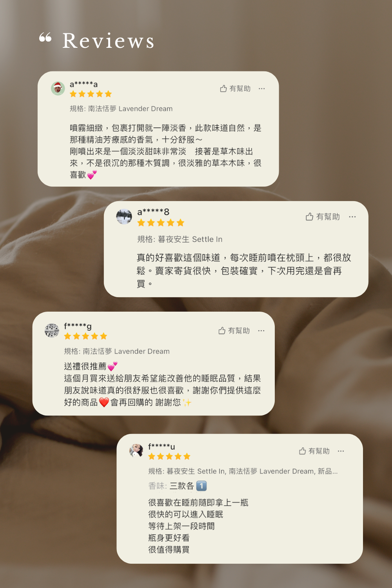Open three-dot menu on f*****g's review
This screenshot has width=392, height=588.
click(261, 331)
